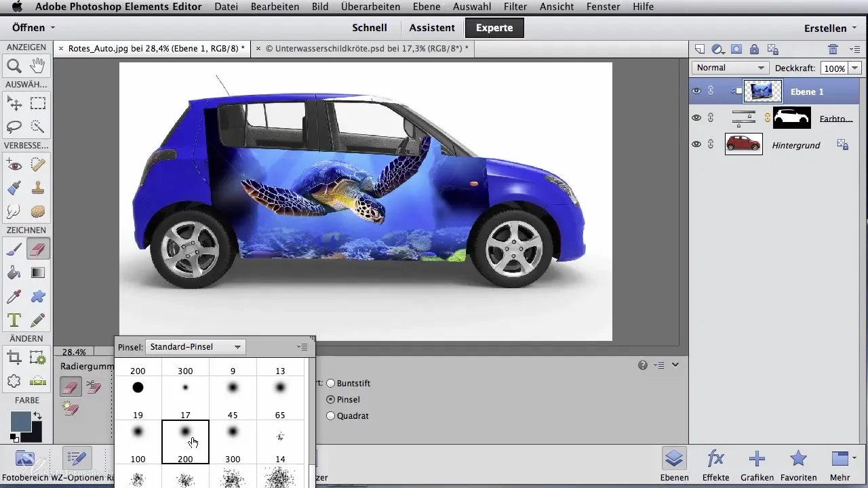The width and height of the screenshot is (868, 488).
Task: Select the Zoom tool
Action: [x=14, y=66]
